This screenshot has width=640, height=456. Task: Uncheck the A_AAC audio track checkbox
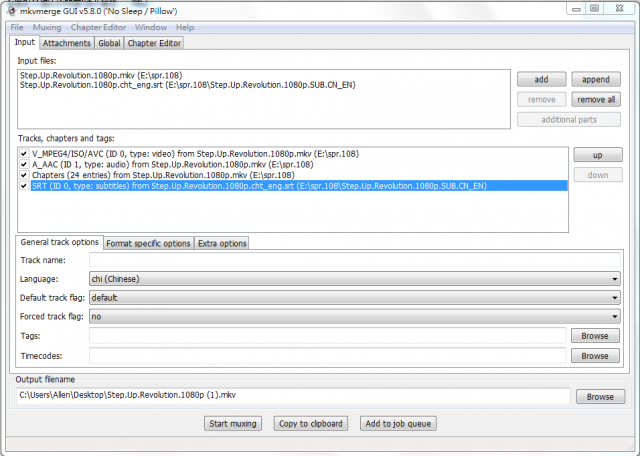24,165
